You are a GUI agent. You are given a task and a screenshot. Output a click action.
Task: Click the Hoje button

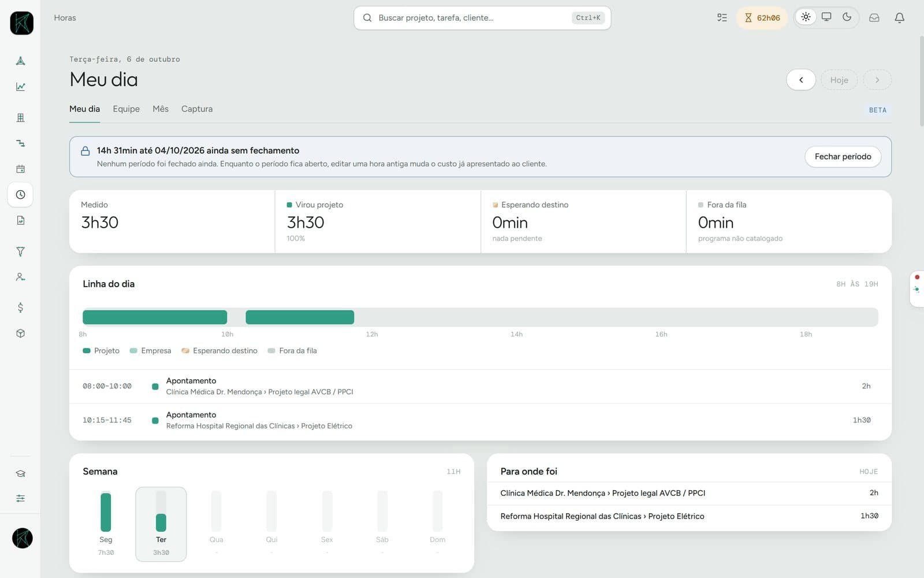coord(839,80)
